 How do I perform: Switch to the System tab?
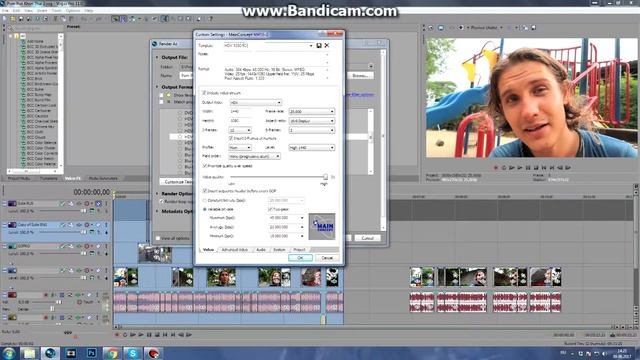click(x=279, y=250)
